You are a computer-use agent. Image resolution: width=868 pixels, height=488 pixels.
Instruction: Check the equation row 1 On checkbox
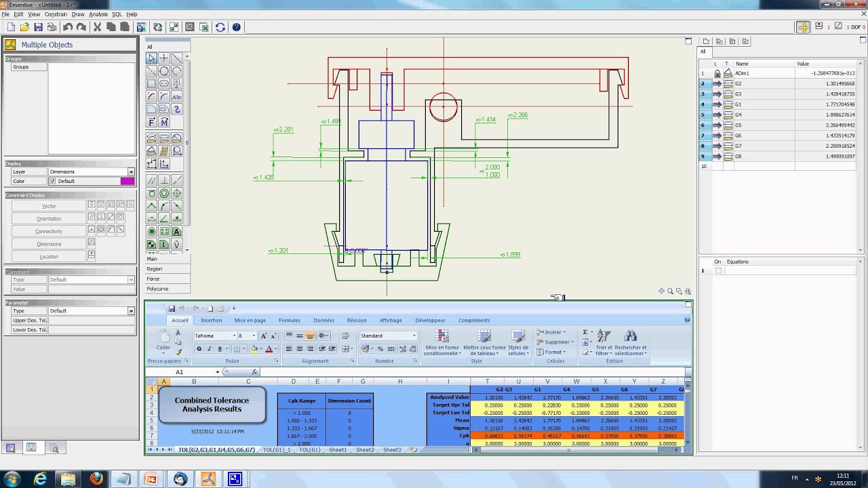pyautogui.click(x=719, y=270)
